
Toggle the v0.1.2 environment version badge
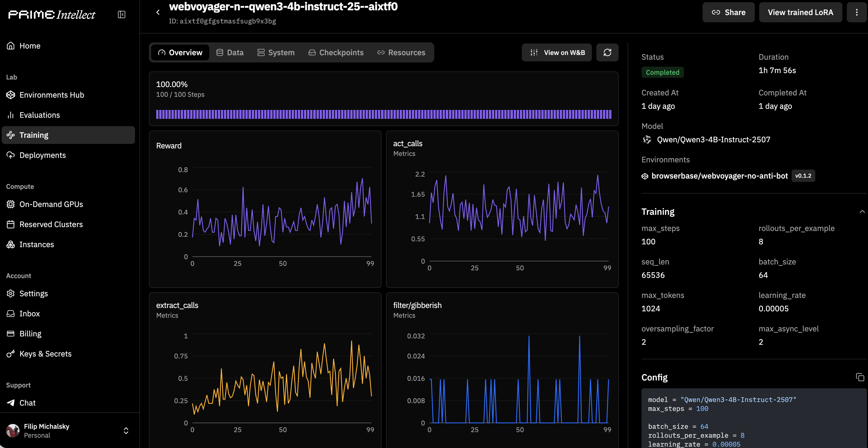(x=804, y=176)
